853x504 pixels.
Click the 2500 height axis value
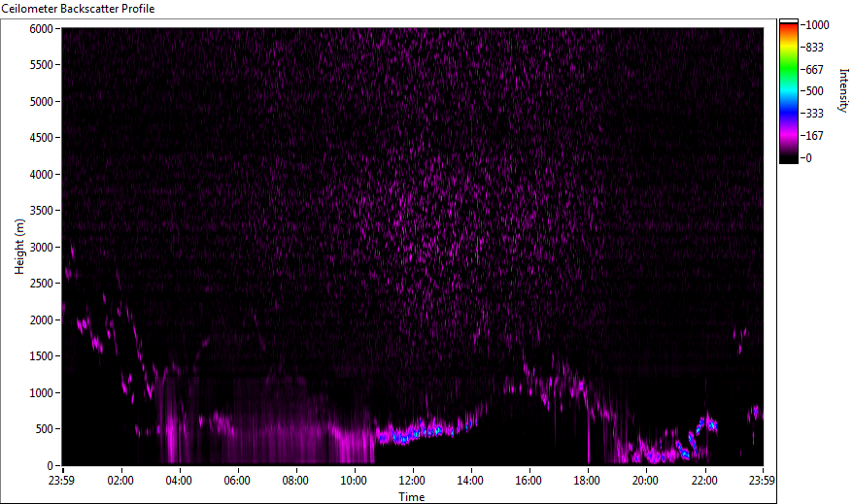pos(42,284)
